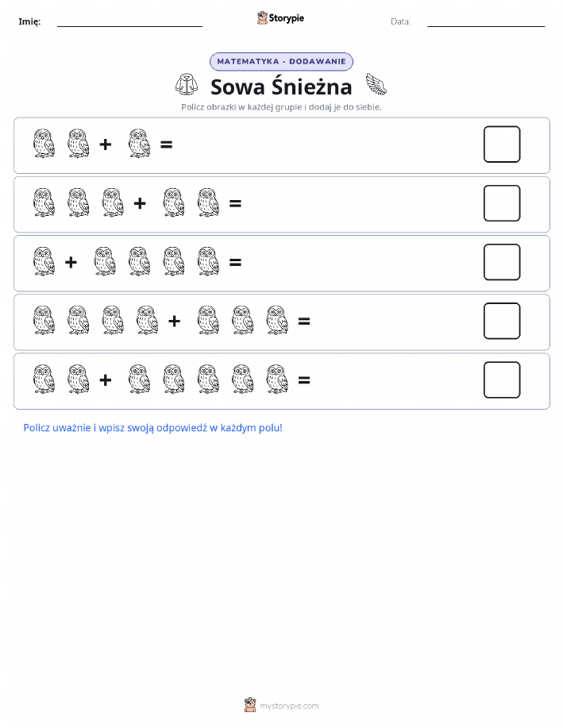Select the answer box in the third row
The image size is (563, 728).
coord(502,262)
